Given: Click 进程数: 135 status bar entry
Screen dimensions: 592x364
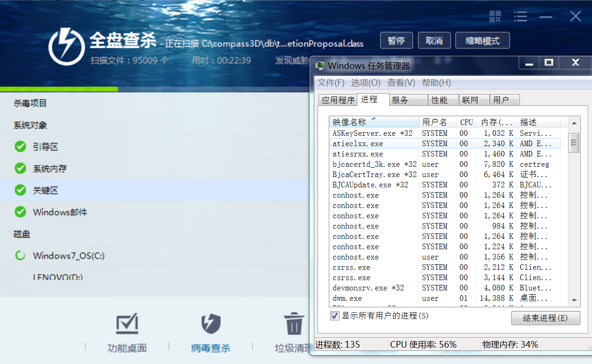Looking at the screenshot, I should [337, 344].
